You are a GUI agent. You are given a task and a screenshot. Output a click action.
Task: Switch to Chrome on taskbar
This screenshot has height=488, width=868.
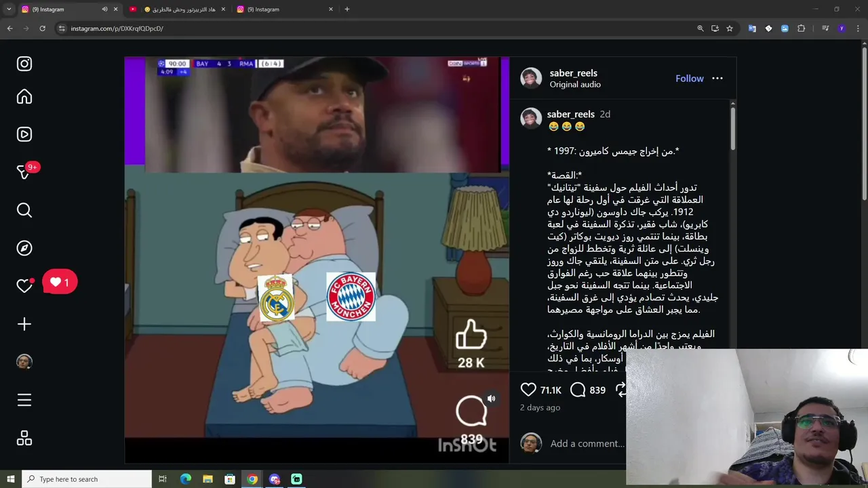click(x=252, y=479)
